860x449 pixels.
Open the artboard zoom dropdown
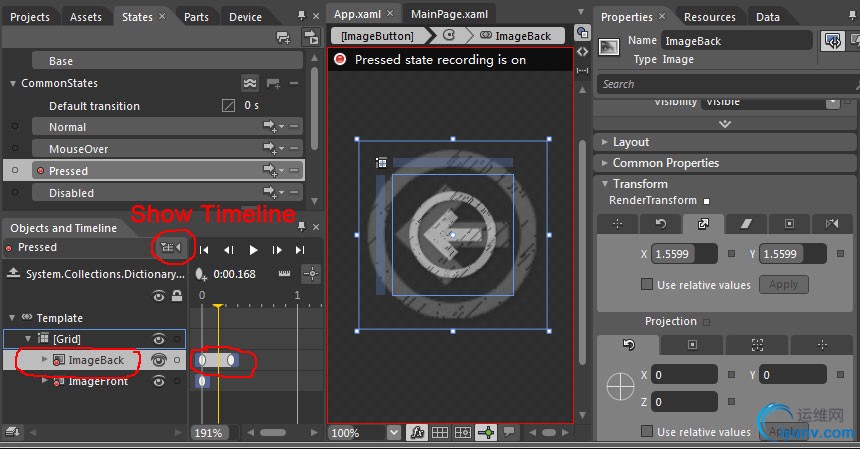394,433
